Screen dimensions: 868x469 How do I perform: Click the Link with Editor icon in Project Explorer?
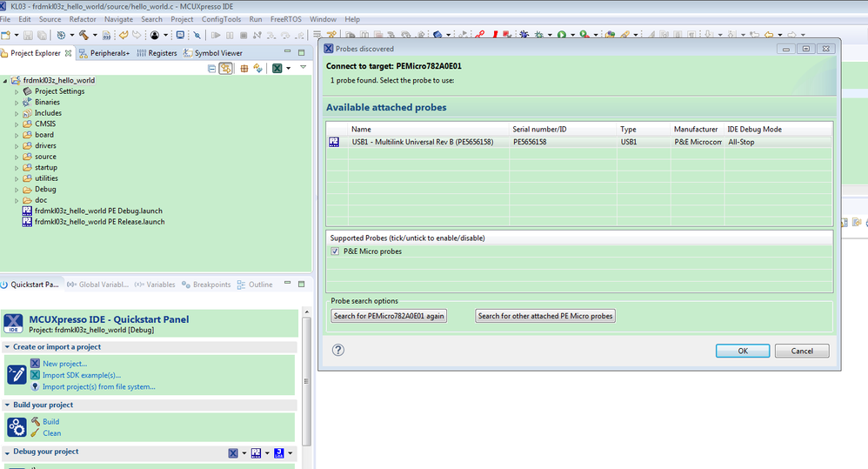pos(226,68)
